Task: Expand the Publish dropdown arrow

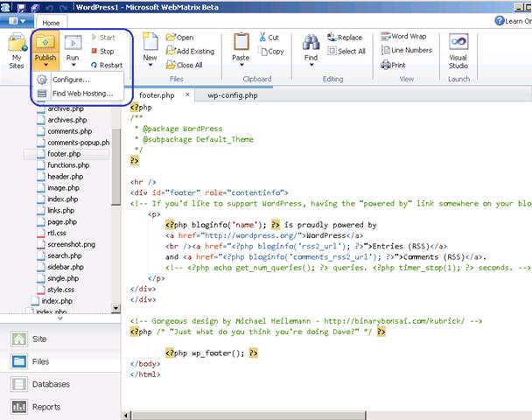Action: tap(45, 65)
